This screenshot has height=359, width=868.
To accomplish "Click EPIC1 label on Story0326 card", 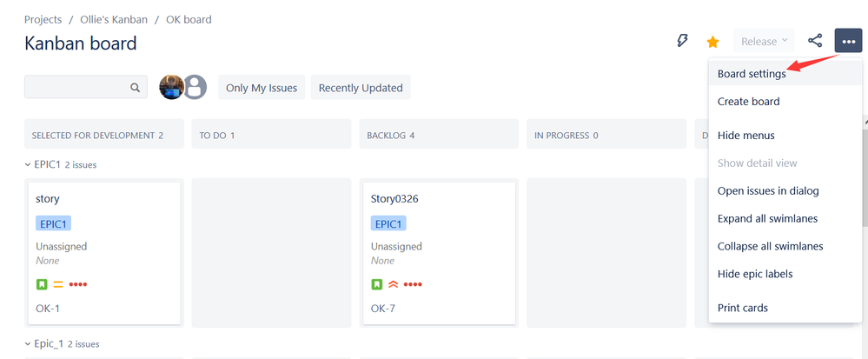I will [x=388, y=223].
